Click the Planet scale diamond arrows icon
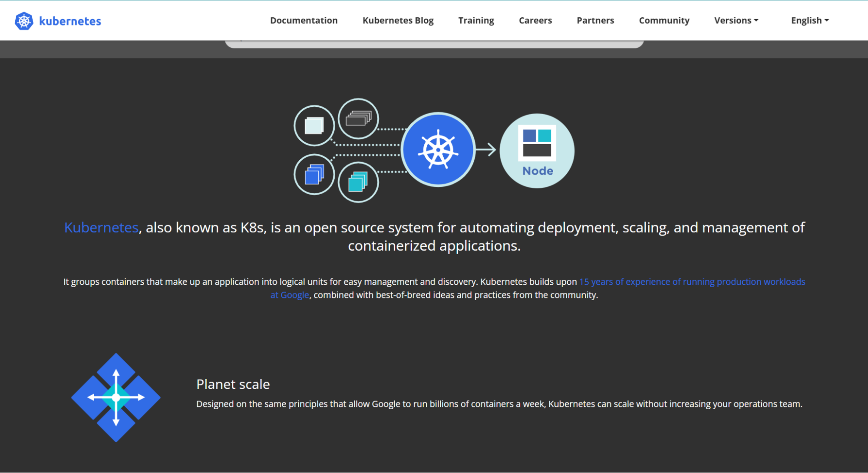This screenshot has width=868, height=473. (x=116, y=397)
